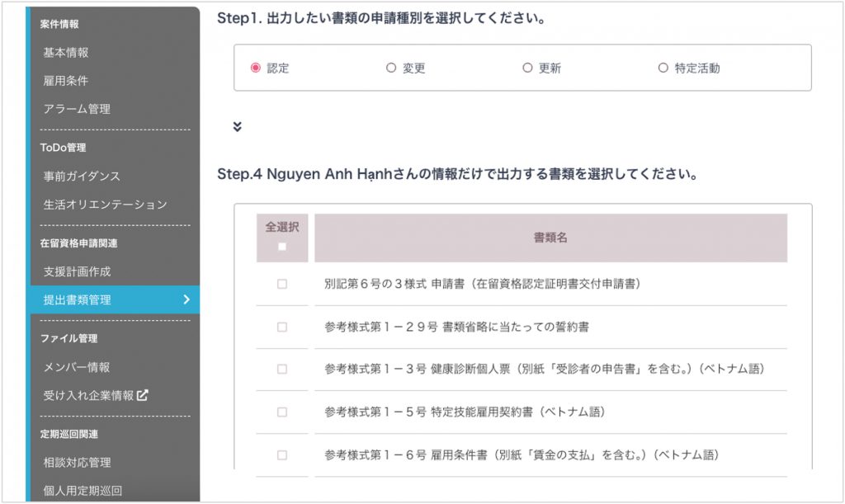Image resolution: width=845 pixels, height=504 pixels.
Task: Click external link icon beside 受け入れ企業情報
Action: click(x=143, y=395)
